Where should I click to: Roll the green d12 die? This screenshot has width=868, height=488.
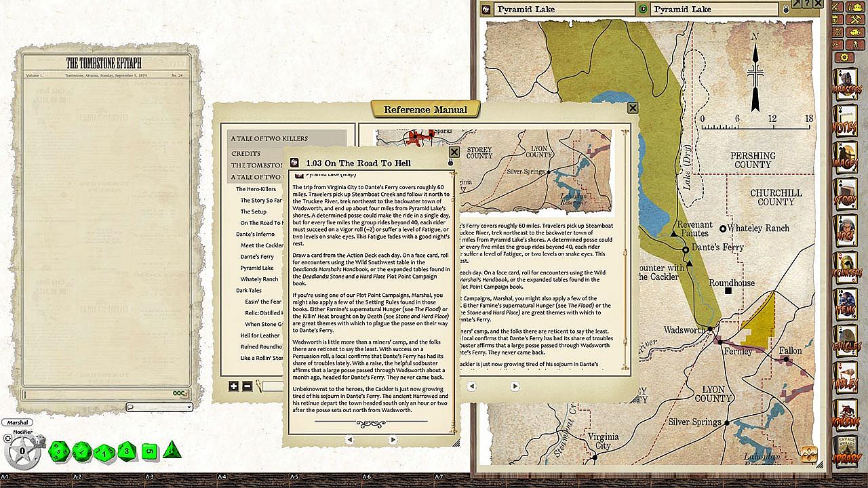click(82, 450)
